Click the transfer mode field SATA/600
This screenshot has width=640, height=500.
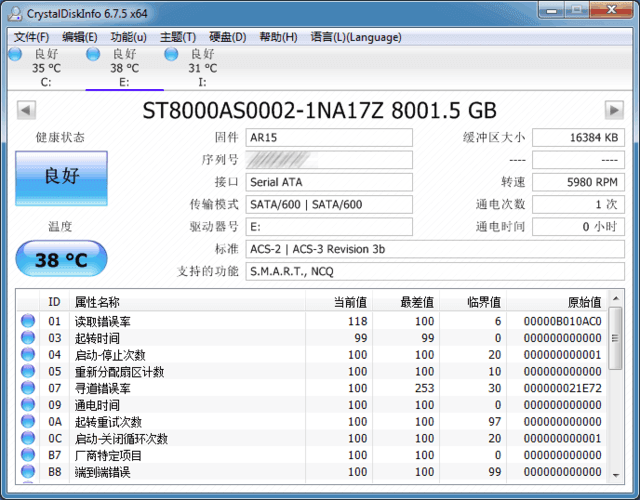point(329,204)
